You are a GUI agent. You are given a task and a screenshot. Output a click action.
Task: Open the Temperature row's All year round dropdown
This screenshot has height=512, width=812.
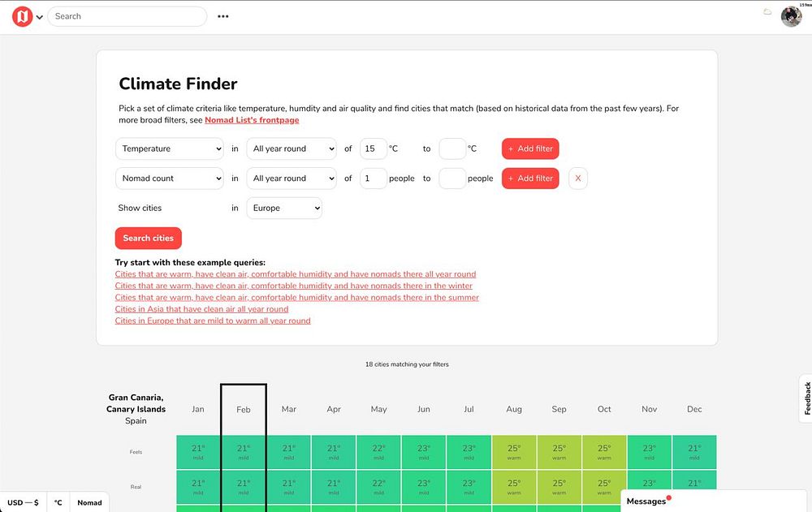[292, 148]
